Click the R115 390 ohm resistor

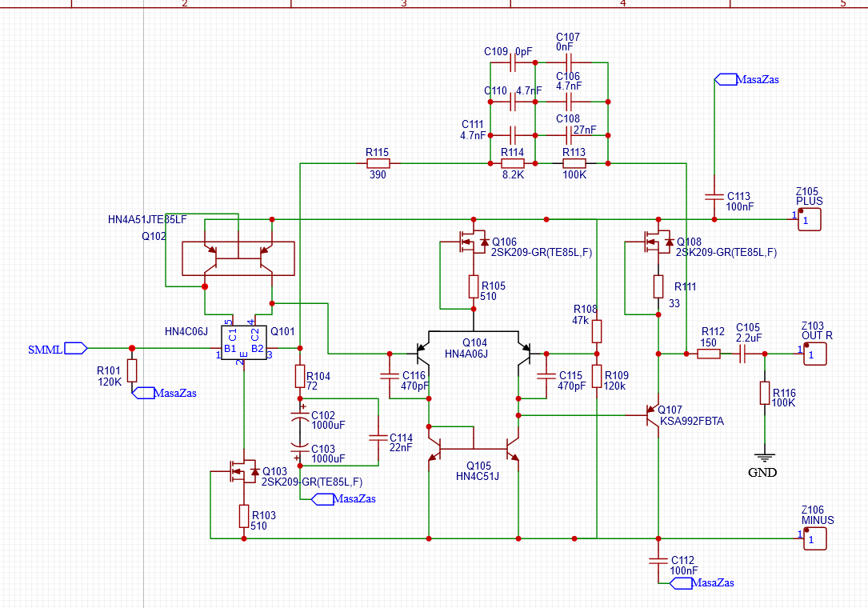[378, 163]
